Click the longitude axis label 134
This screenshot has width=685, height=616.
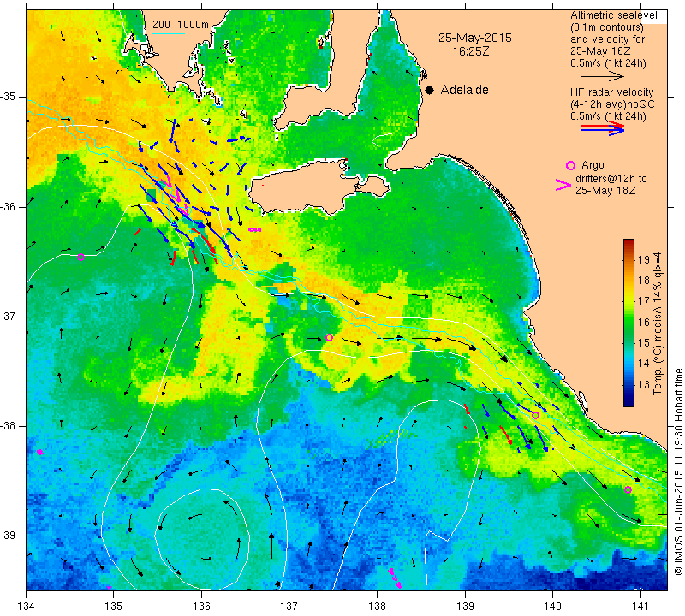click(x=27, y=606)
